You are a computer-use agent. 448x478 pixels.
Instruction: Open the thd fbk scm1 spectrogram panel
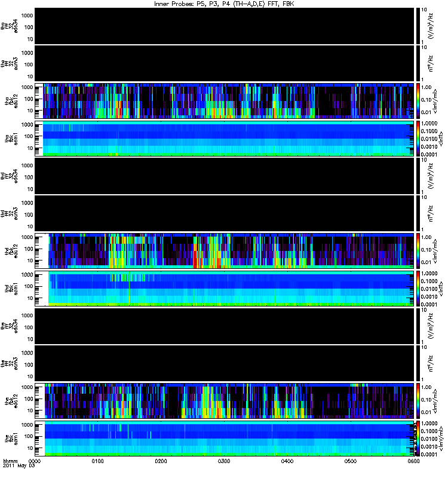[x=224, y=289]
